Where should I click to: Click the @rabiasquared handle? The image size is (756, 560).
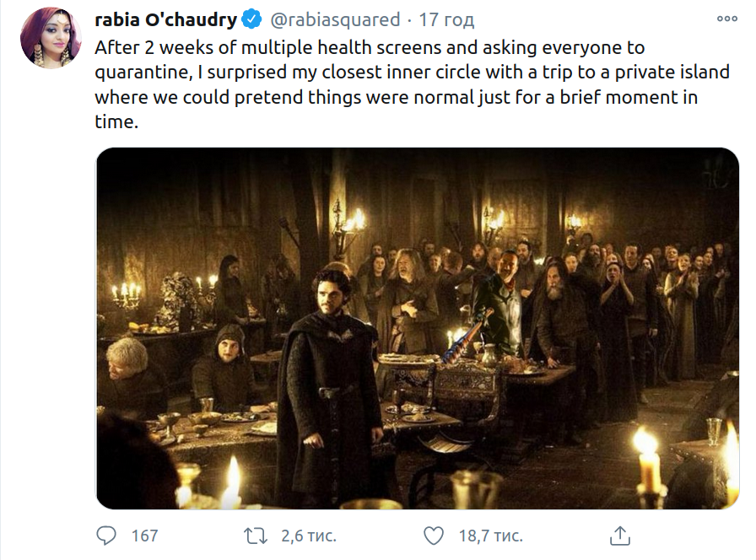(335, 19)
